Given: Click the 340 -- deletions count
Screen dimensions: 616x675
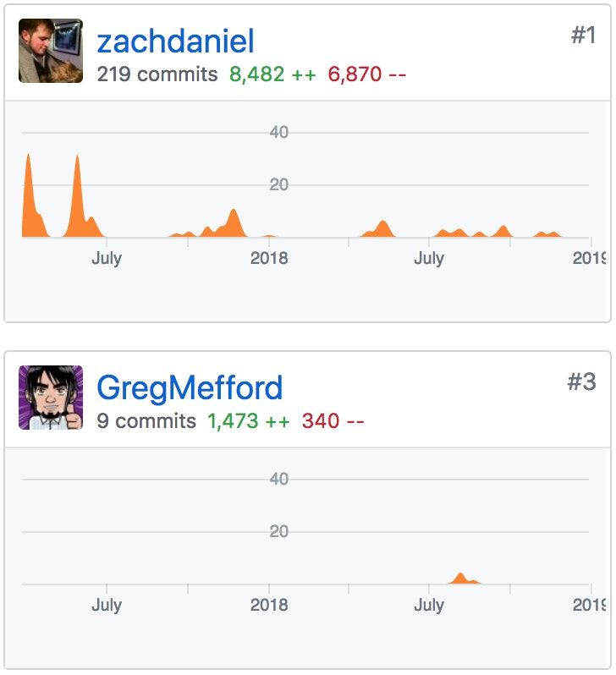Looking at the screenshot, I should [333, 421].
